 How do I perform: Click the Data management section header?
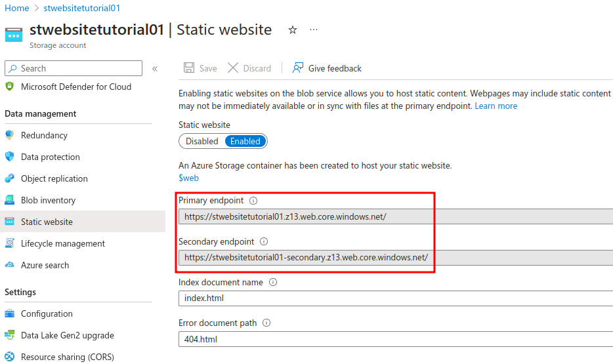pos(41,113)
